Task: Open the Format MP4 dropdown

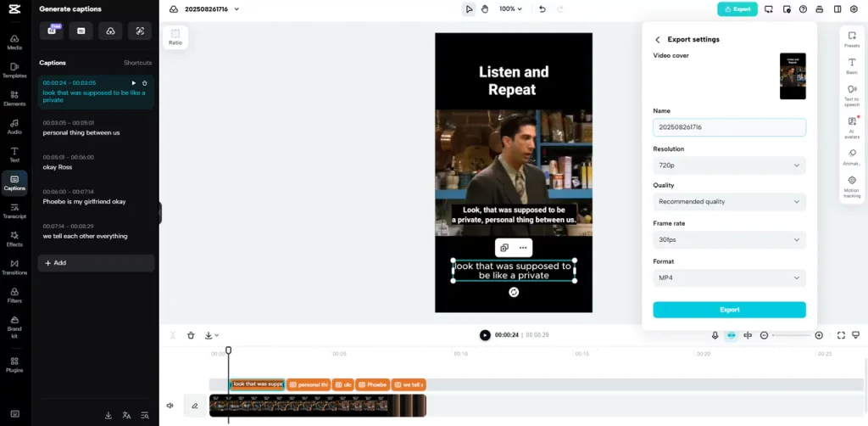Action: (729, 277)
